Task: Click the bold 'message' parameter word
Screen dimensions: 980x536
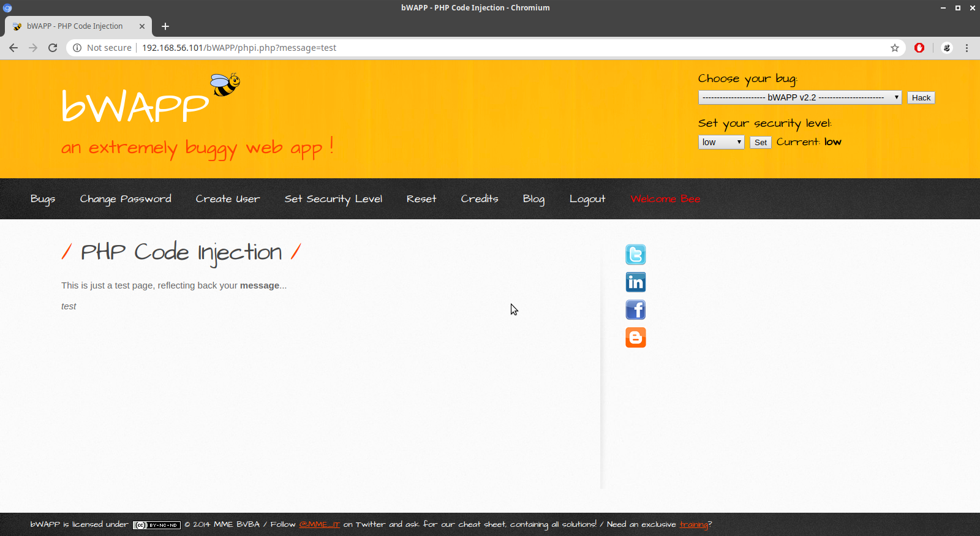Action: click(260, 285)
